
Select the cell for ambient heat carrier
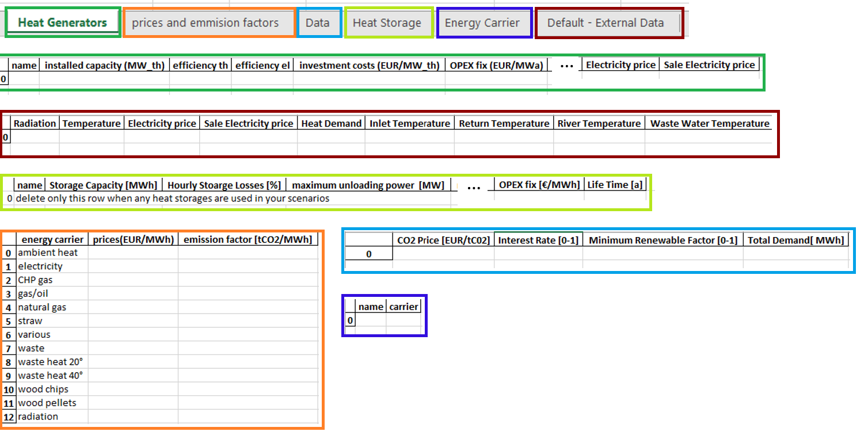click(x=52, y=253)
